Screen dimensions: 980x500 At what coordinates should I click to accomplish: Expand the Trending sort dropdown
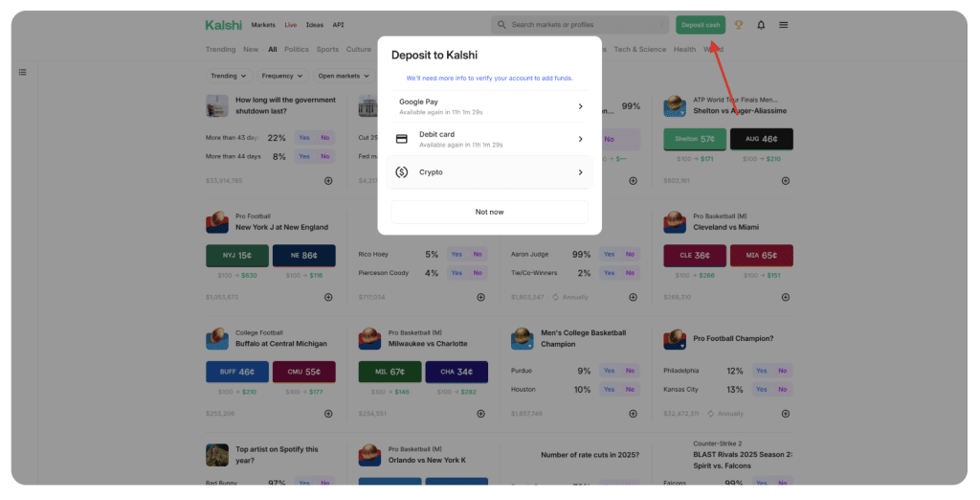(229, 76)
